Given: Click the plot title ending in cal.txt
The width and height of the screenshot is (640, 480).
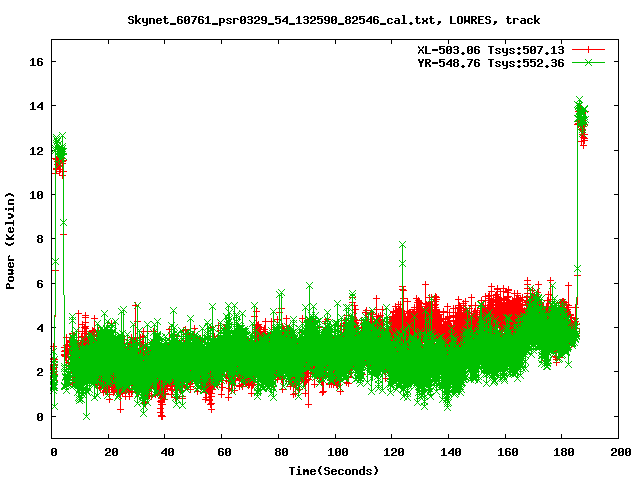Looking at the screenshot, I should click(x=333, y=20).
